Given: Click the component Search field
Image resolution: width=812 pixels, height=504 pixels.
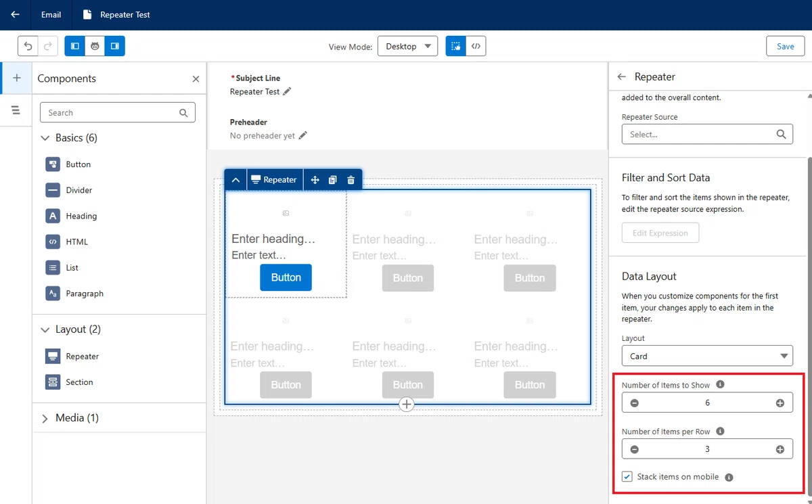Looking at the screenshot, I should tap(118, 112).
